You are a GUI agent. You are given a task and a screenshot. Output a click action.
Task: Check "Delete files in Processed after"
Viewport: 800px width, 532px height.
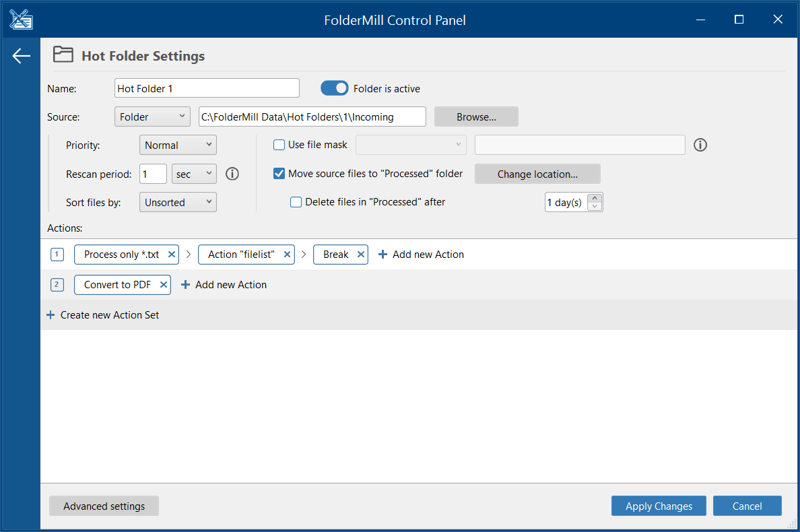point(296,201)
